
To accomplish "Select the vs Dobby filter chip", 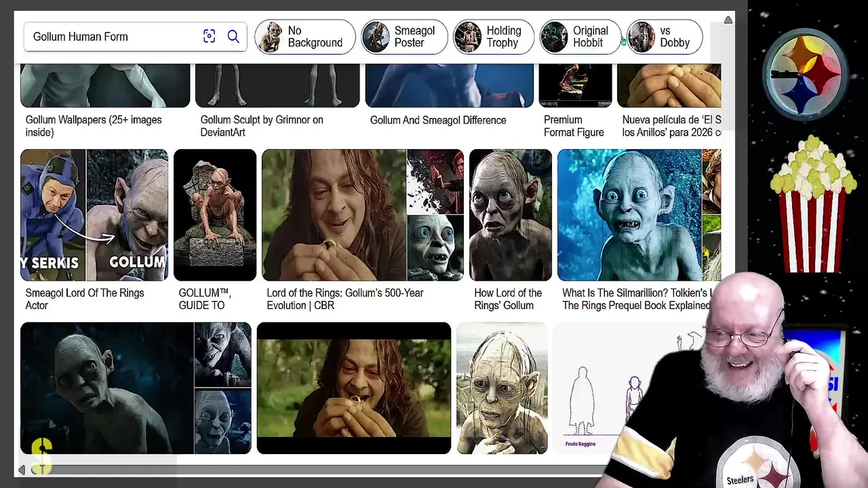I will pos(665,37).
